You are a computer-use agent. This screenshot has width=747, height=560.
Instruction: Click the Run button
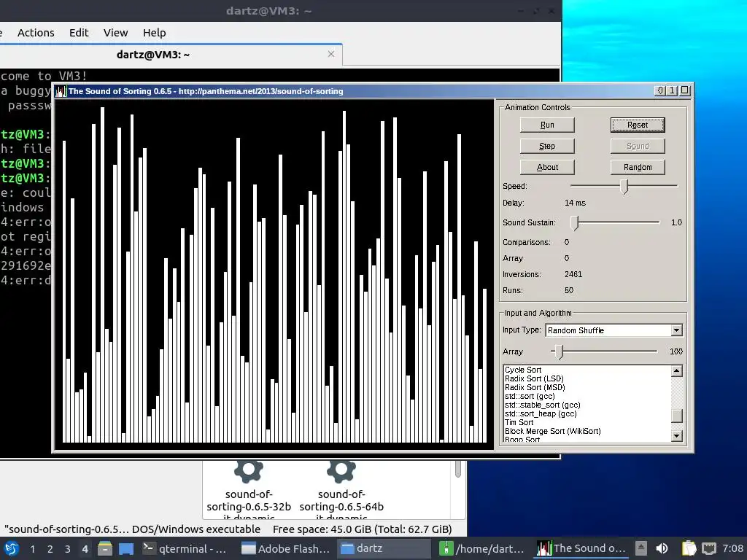[547, 125]
